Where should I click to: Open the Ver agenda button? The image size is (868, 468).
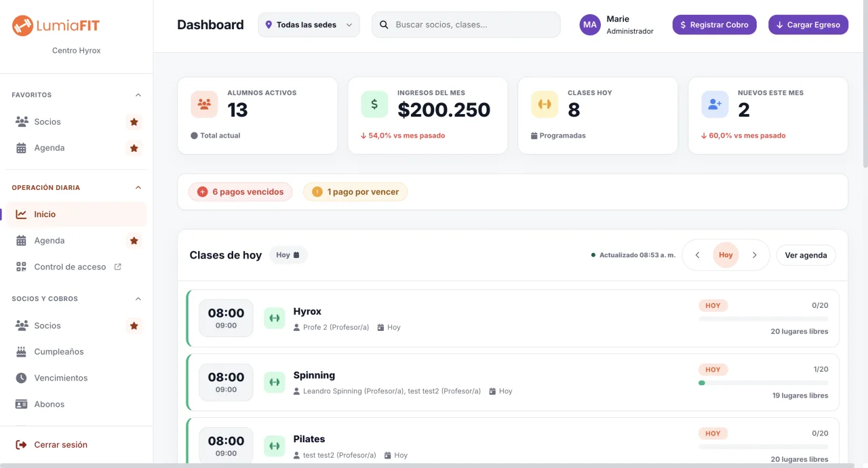(806, 255)
